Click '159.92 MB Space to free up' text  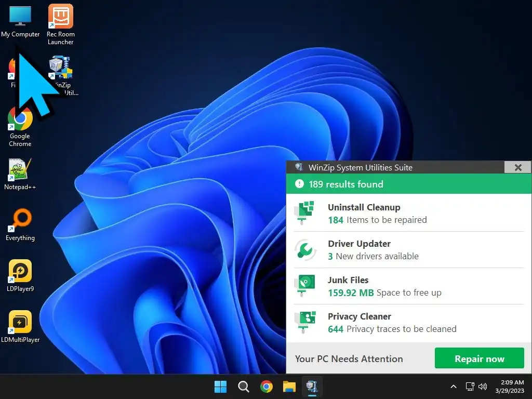tap(385, 292)
